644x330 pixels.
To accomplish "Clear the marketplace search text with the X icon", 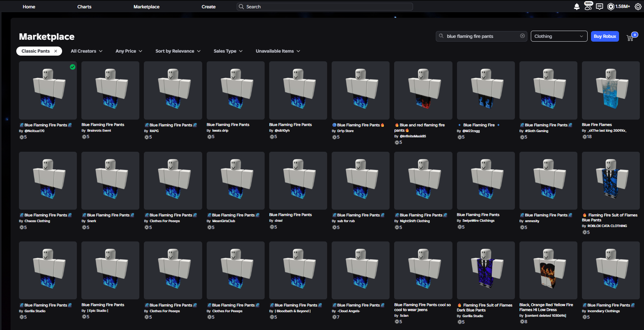I will (522, 36).
